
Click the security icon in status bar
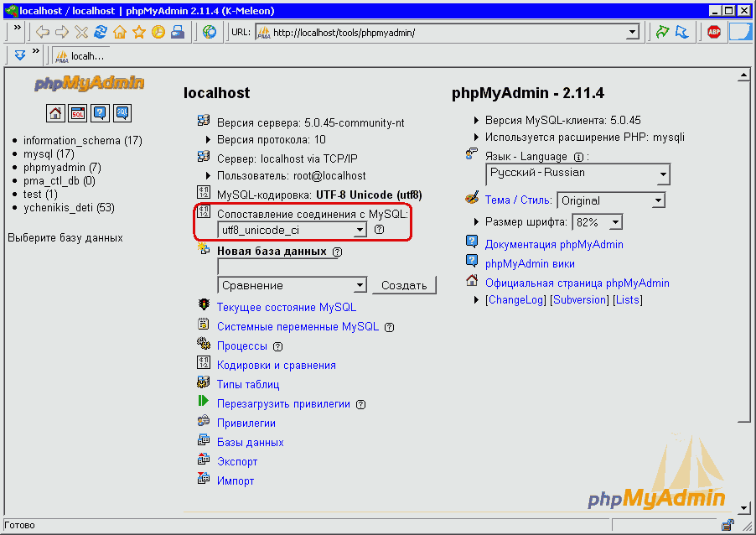728,525
